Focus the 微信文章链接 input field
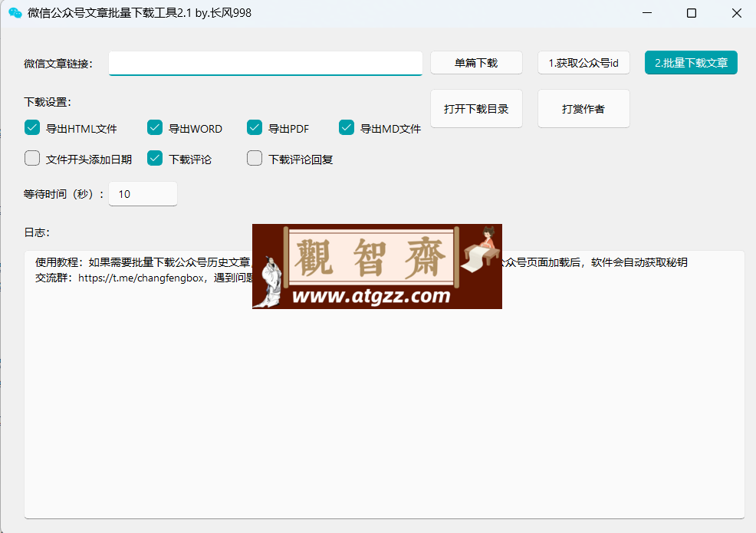Image resolution: width=756 pixels, height=533 pixels. [265, 63]
